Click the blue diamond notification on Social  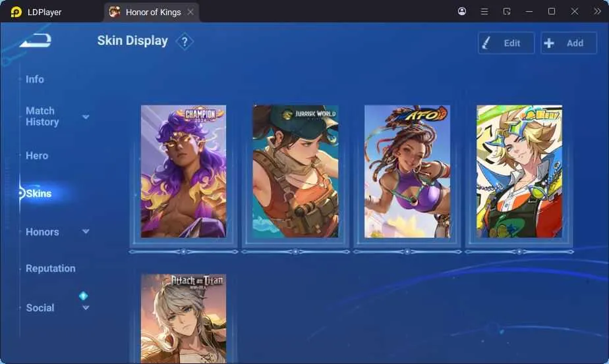(83, 296)
